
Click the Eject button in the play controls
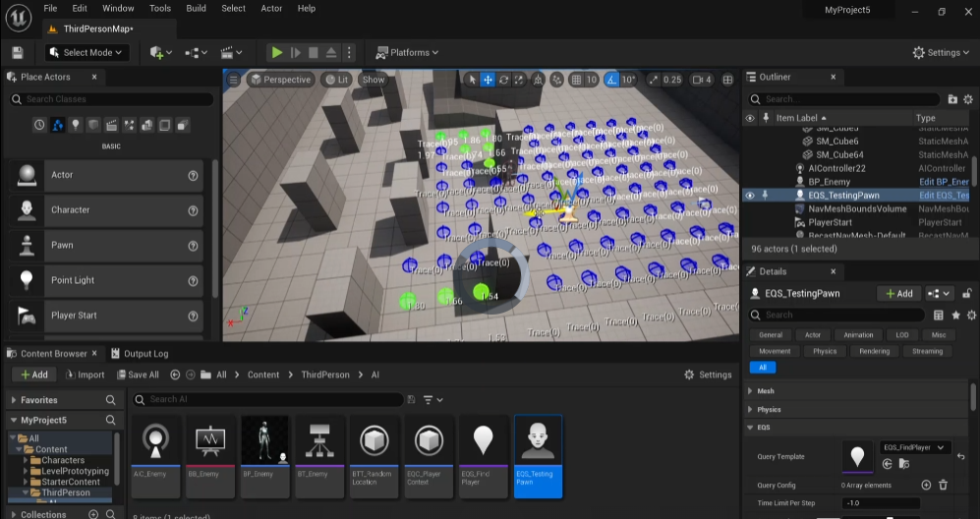[x=330, y=52]
